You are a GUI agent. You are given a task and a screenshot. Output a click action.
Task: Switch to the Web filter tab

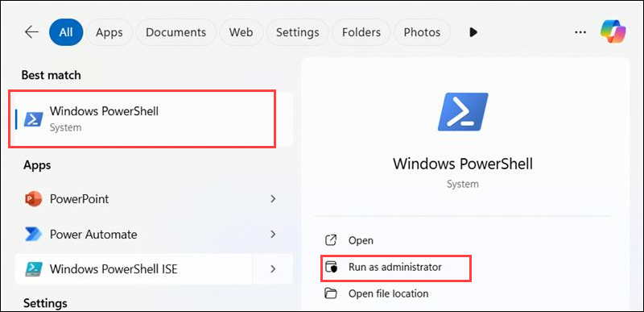[241, 32]
